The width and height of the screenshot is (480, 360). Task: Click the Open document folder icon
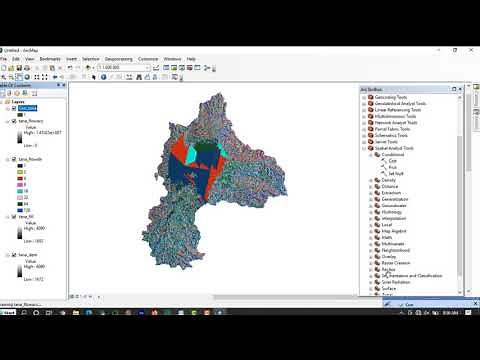[x=11, y=68]
